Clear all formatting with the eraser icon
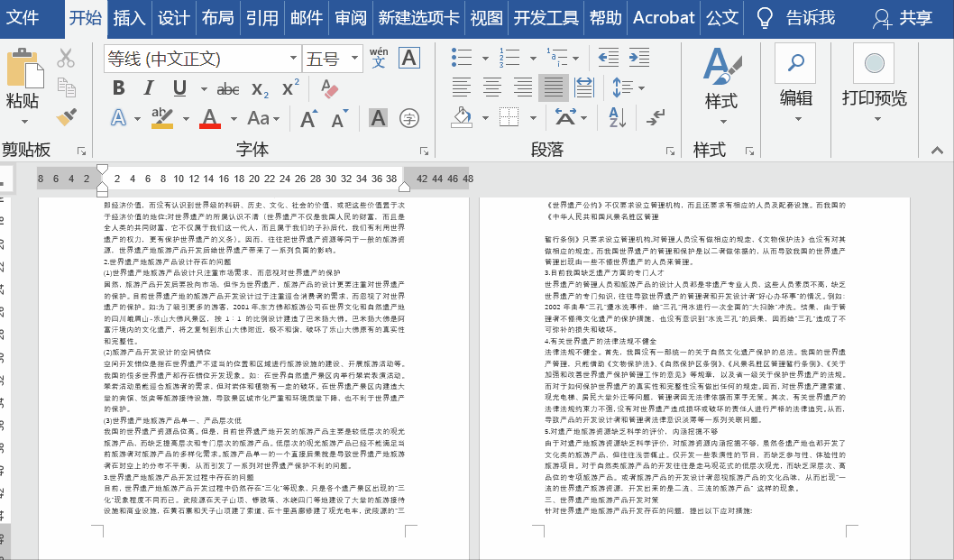Image resolution: width=954 pixels, height=560 pixels. 327,88
